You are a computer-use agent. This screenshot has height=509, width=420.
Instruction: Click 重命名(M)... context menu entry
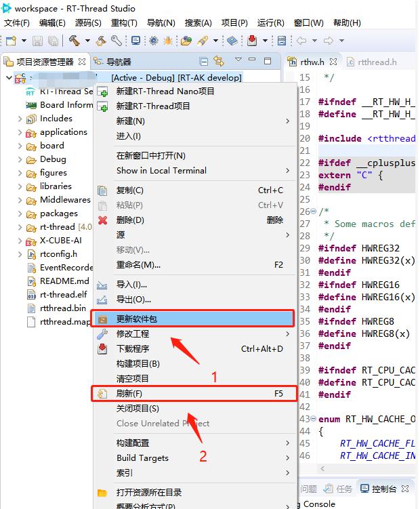click(196, 265)
